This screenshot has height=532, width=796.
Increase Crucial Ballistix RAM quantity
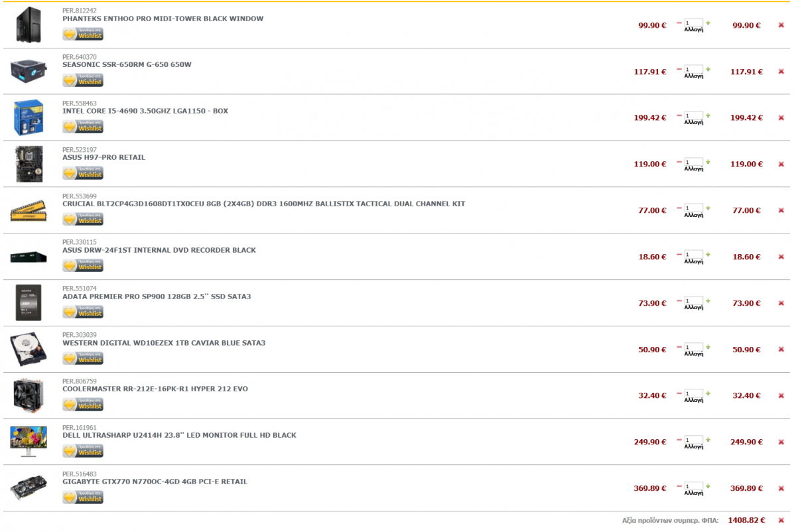click(x=708, y=208)
